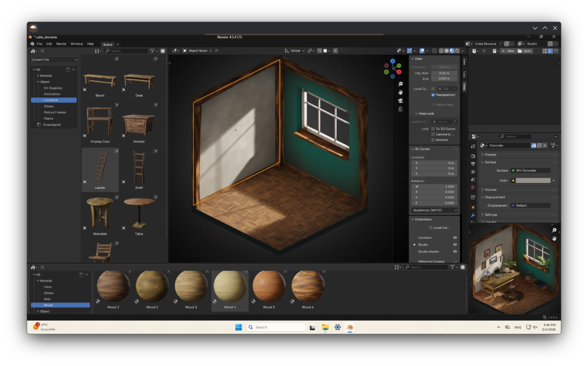The image size is (588, 366).
Task: Activate the hand pan-view icon
Action: [x=400, y=92]
